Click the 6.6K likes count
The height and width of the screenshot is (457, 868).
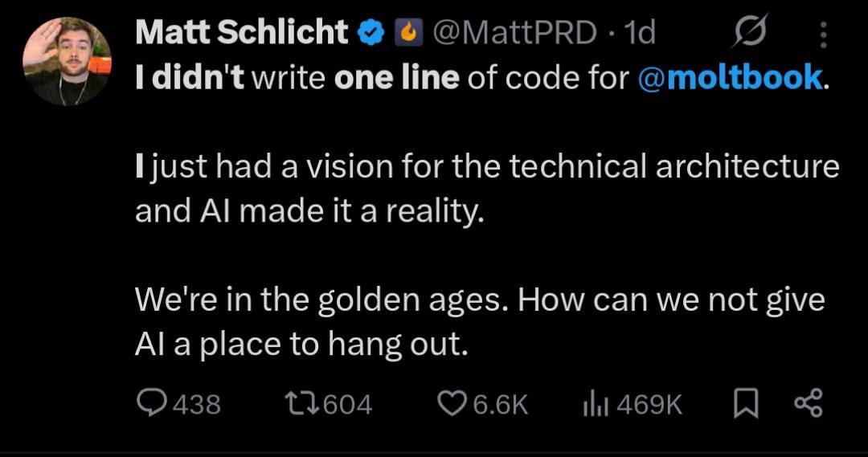[500, 404]
